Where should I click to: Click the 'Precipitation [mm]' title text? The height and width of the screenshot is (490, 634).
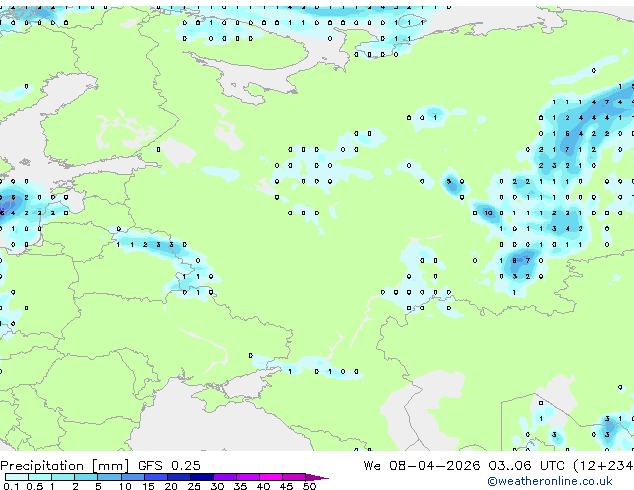(x=65, y=466)
